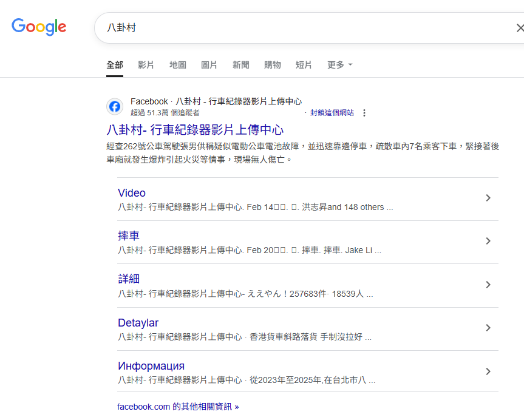
Task: Click the 詳細 description with 257683件
Action: 245,294
